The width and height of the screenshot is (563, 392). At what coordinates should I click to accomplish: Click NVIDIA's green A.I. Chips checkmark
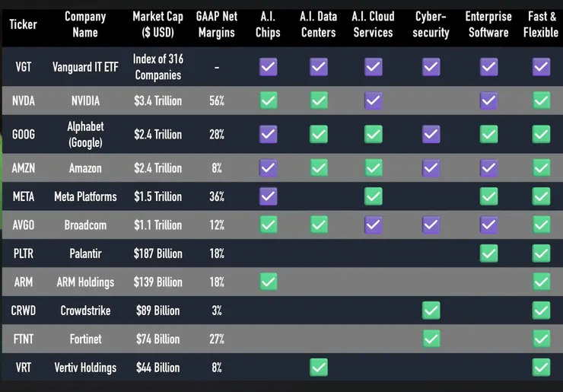pyautogui.click(x=268, y=100)
